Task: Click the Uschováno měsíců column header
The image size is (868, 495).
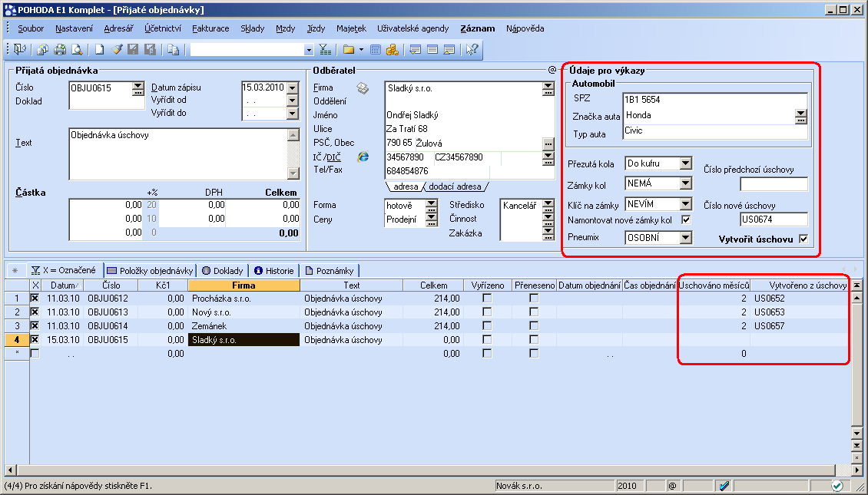Action: coord(714,285)
